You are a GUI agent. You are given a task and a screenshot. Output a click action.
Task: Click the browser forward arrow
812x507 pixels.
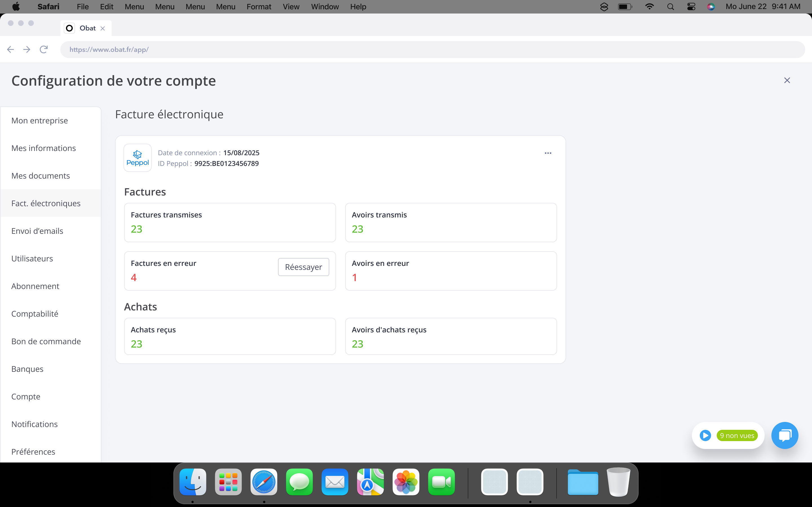click(x=27, y=50)
